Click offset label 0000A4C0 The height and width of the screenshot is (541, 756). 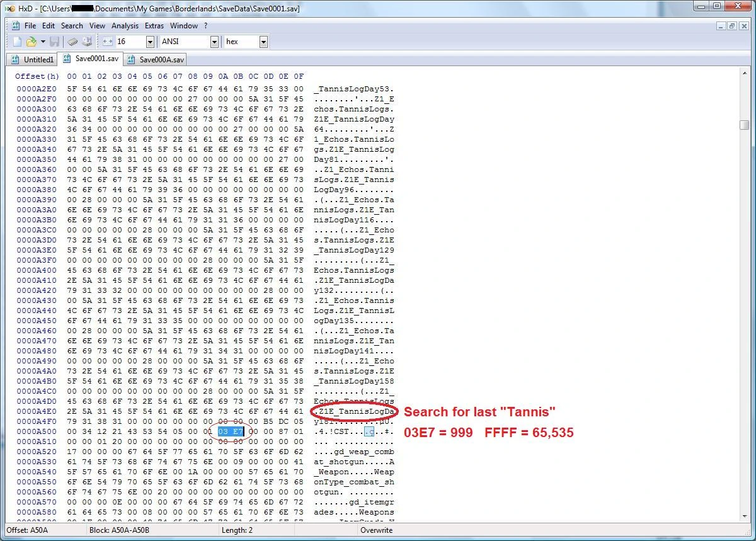tap(37, 391)
